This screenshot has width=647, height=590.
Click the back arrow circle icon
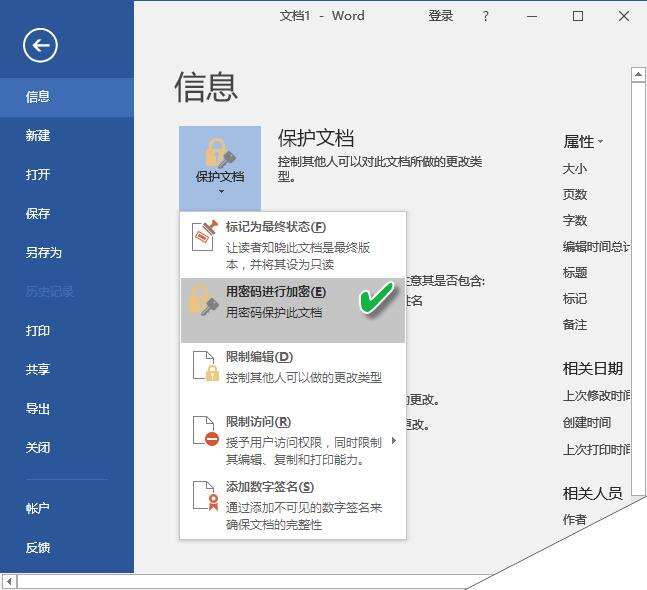(40, 45)
